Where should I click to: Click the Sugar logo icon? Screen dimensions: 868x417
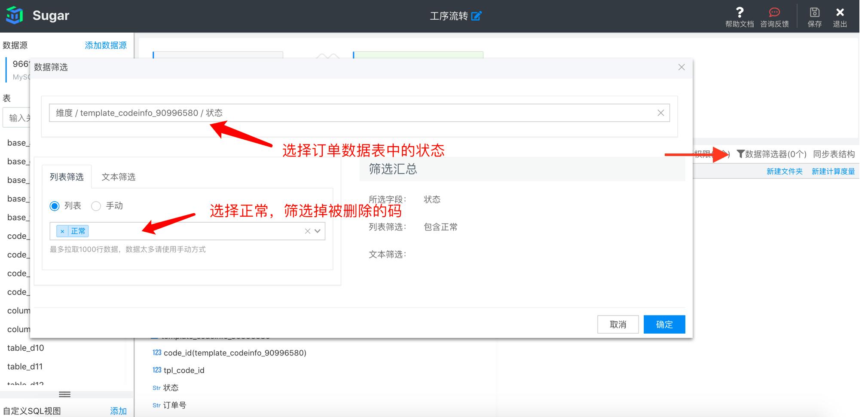[15, 15]
